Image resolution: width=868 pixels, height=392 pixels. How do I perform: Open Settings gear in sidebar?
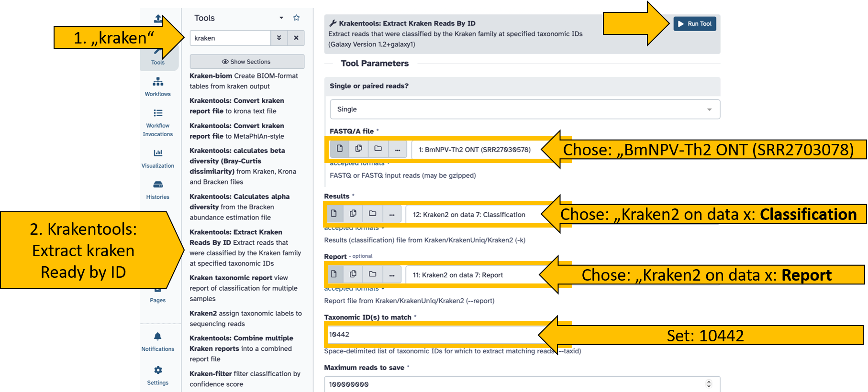click(158, 375)
